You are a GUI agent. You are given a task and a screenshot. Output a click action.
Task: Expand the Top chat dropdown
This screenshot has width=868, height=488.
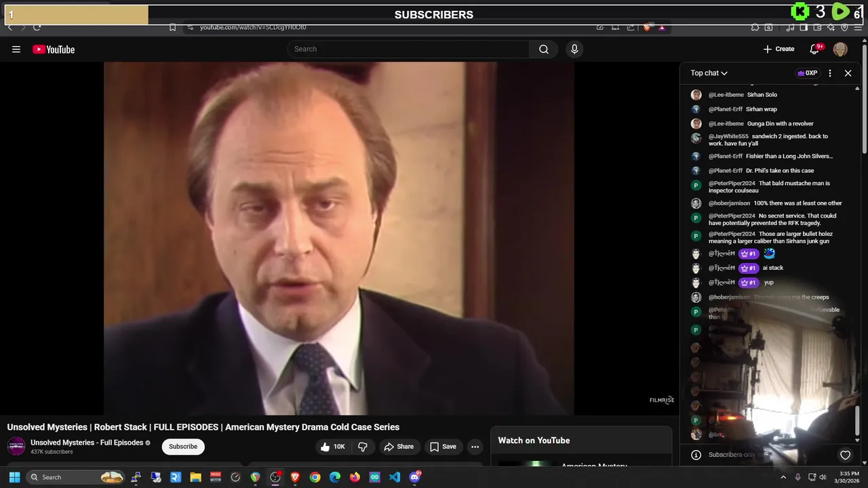pyautogui.click(x=709, y=73)
